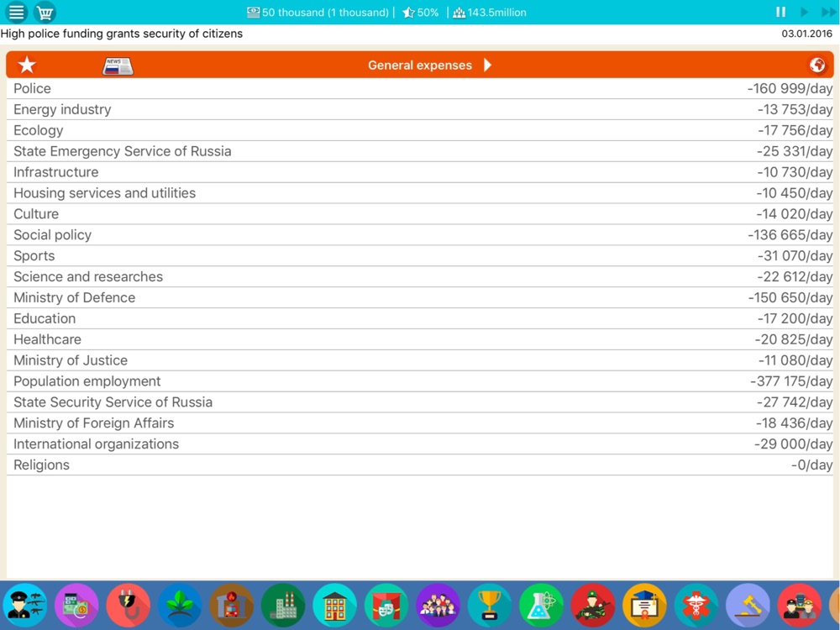The height and width of the screenshot is (630, 840).
Task: Open the Ecology plant icon
Action: point(180,606)
